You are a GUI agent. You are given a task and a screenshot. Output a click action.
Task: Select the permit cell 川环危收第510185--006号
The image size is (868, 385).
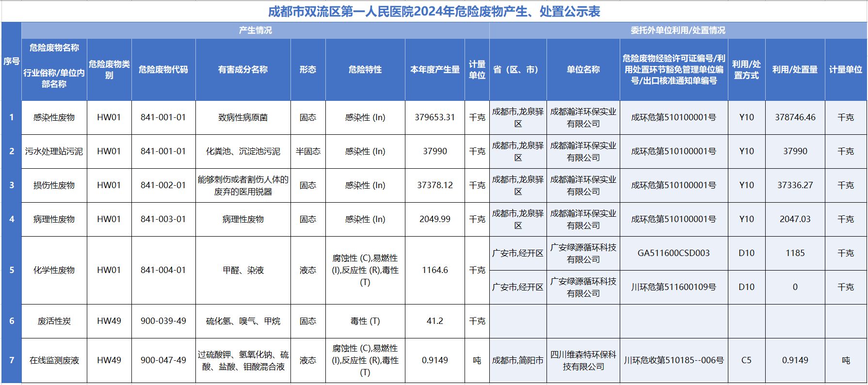[674, 360]
